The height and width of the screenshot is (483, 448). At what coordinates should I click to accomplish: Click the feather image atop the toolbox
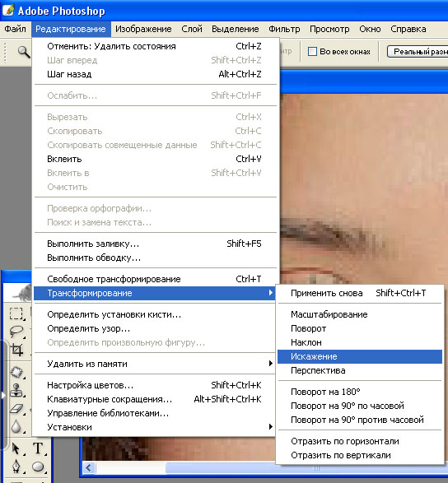[21, 293]
